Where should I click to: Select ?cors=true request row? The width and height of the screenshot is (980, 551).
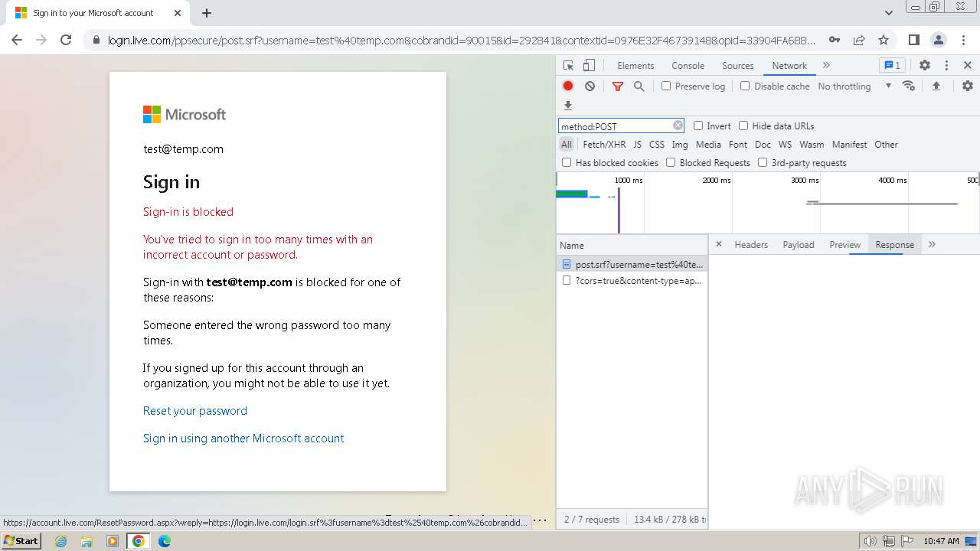(632, 281)
